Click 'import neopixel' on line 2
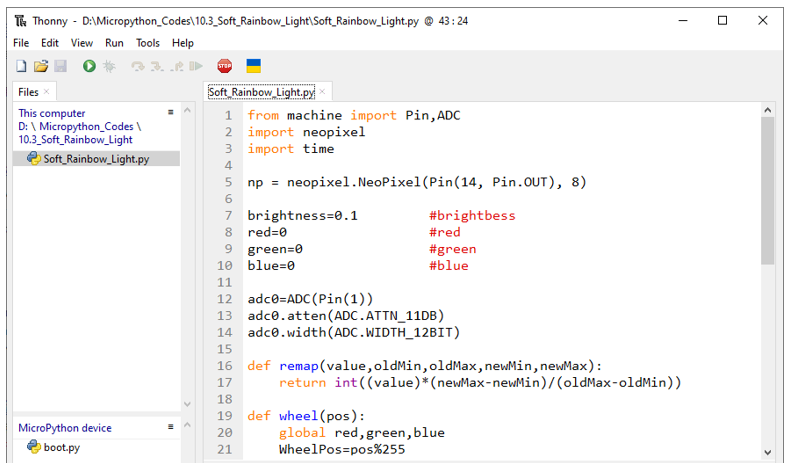The width and height of the screenshot is (789, 470). (x=306, y=132)
